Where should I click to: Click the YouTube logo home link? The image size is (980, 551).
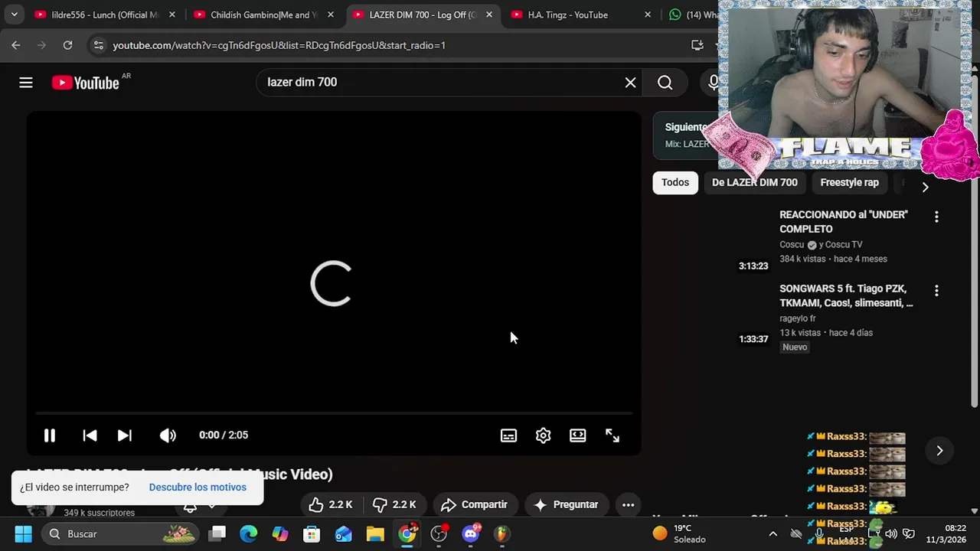coord(85,83)
